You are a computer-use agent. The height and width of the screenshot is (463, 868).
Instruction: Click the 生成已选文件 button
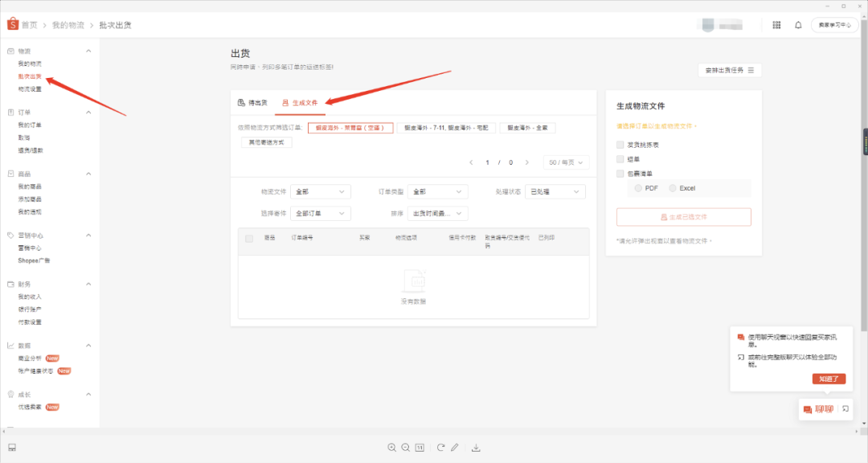click(x=683, y=217)
